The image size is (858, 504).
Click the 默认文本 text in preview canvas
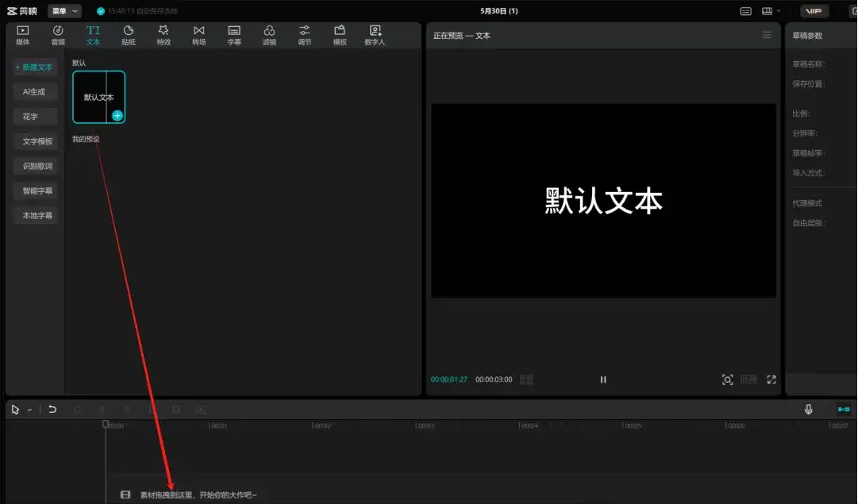[603, 200]
